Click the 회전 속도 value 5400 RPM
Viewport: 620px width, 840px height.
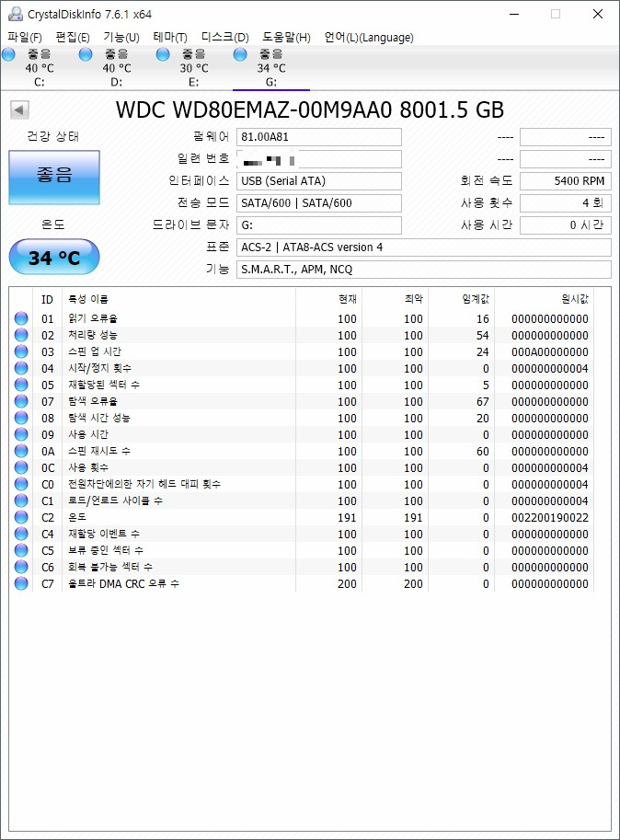tap(566, 181)
